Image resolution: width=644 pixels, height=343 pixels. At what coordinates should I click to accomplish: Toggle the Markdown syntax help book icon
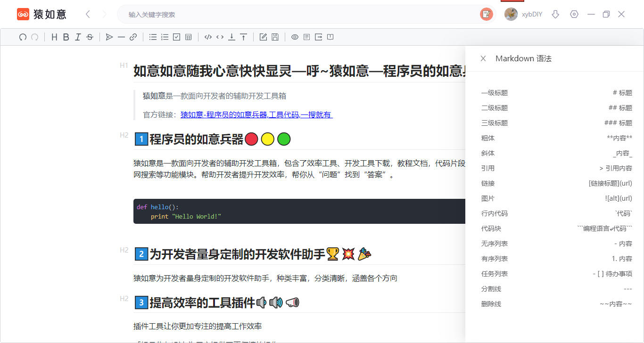tap(330, 37)
